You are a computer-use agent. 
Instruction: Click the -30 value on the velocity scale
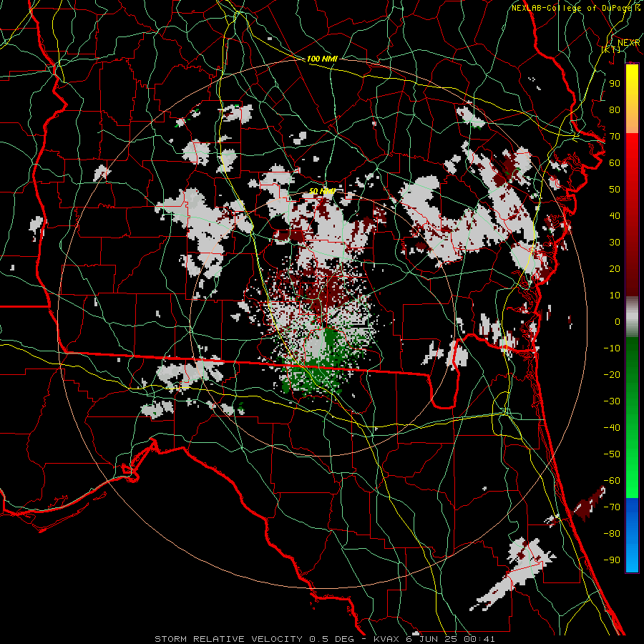tap(612, 401)
